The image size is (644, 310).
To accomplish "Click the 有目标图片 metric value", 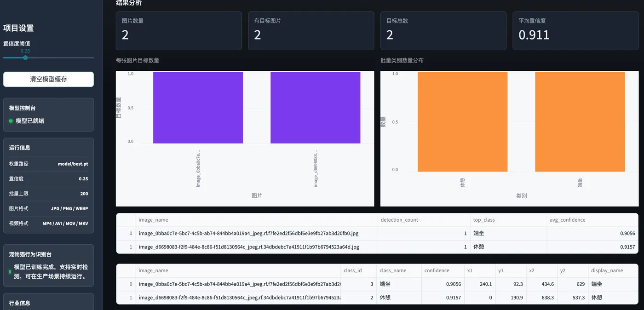I will 258,35.
